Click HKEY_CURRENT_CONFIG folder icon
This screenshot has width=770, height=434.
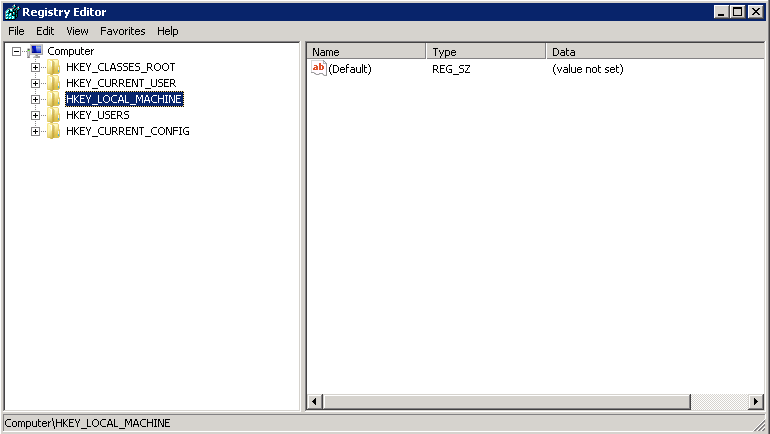tap(54, 131)
